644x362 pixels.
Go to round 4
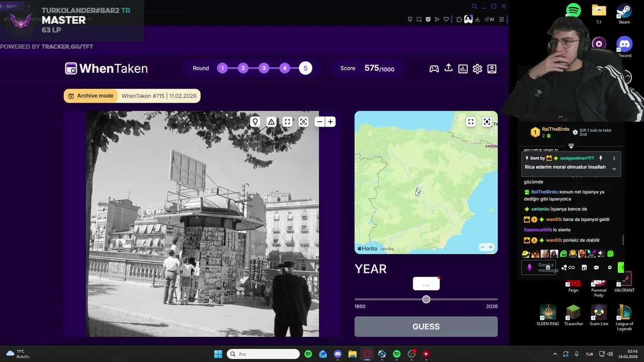pos(285,68)
